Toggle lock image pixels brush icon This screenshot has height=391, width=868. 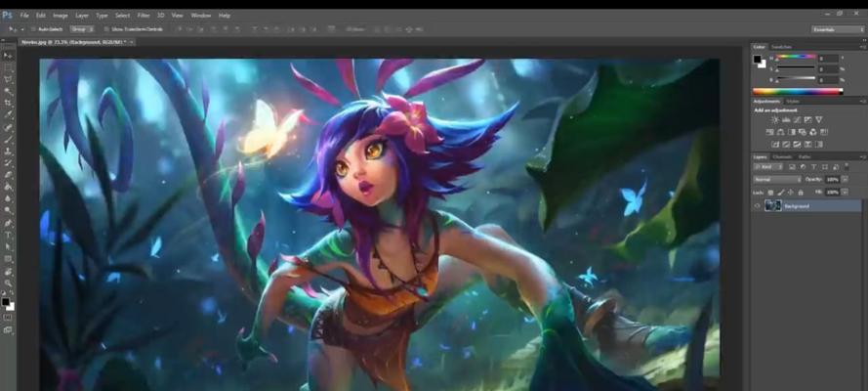tap(780, 193)
